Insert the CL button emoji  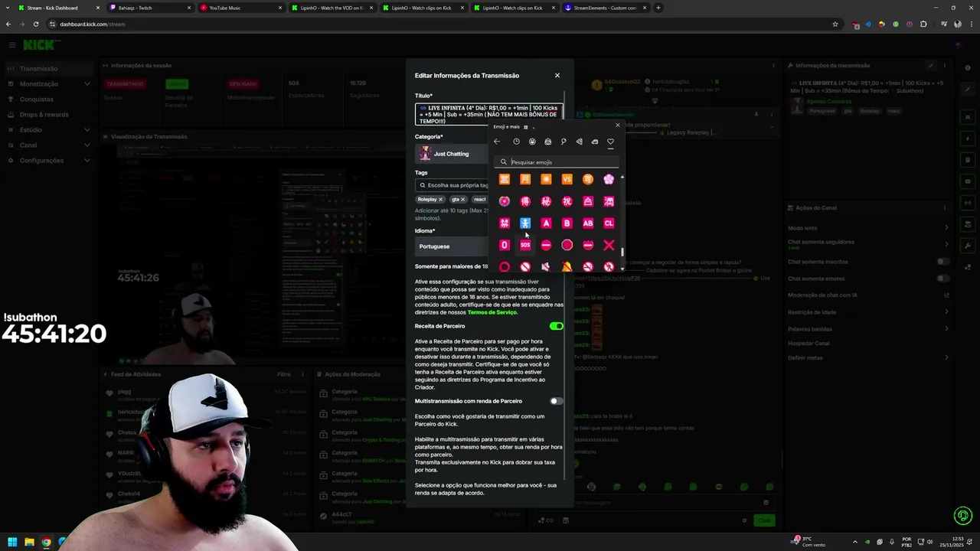[609, 223]
